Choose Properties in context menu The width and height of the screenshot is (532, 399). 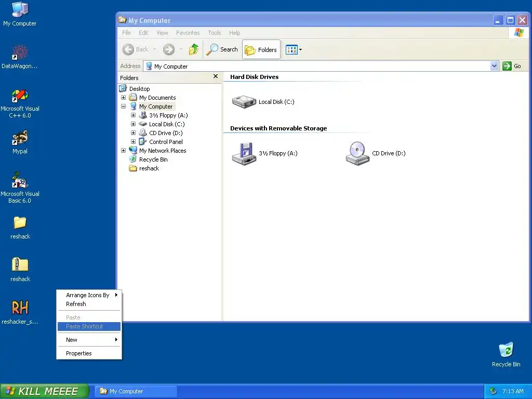pyautogui.click(x=89, y=353)
